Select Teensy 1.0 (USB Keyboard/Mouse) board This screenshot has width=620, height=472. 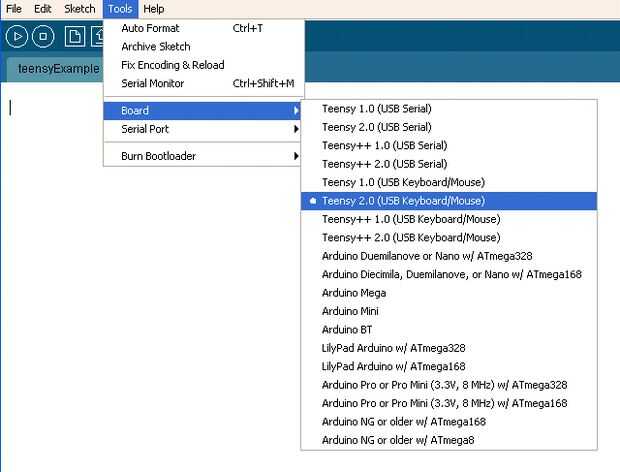point(449,182)
